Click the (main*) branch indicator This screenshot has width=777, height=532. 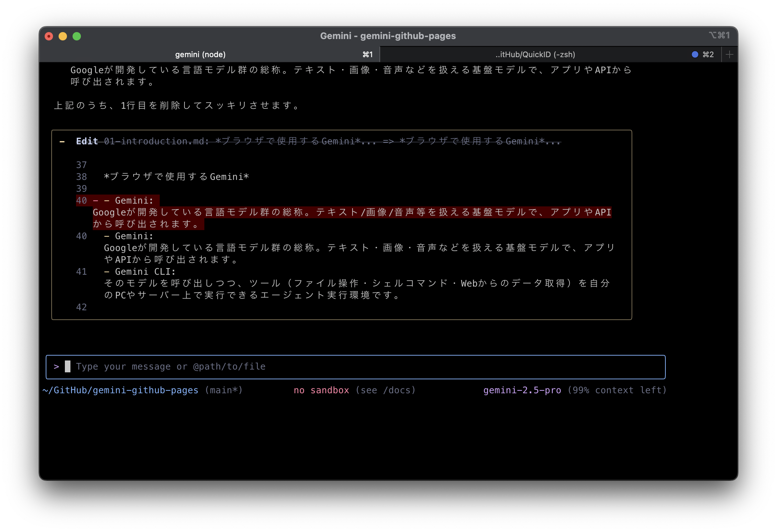tap(224, 390)
